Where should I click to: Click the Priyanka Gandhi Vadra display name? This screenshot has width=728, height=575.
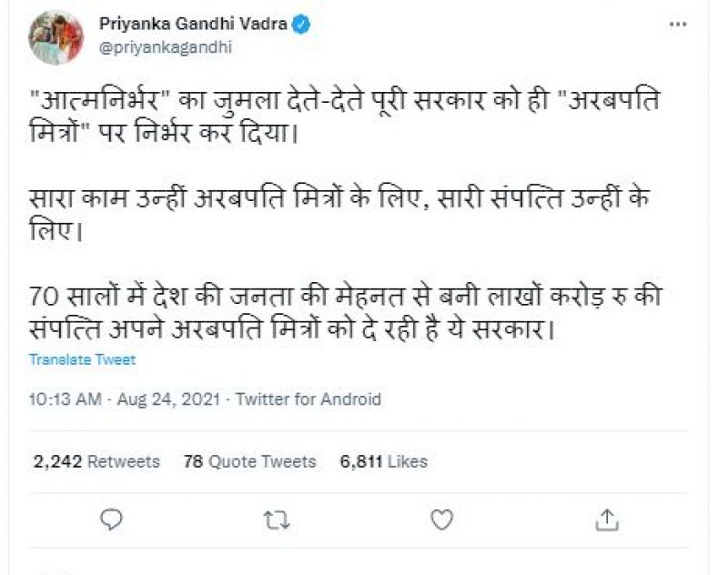click(x=193, y=25)
